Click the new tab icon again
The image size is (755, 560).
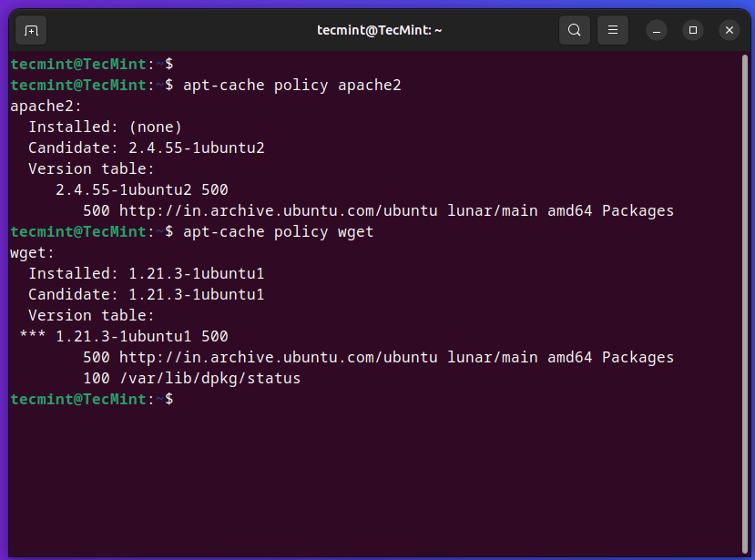[x=30, y=30]
